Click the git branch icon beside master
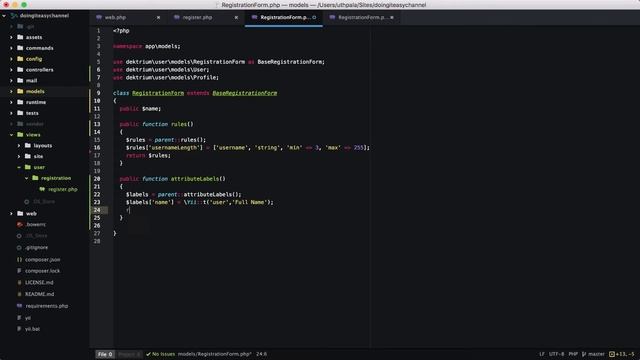 [584, 354]
